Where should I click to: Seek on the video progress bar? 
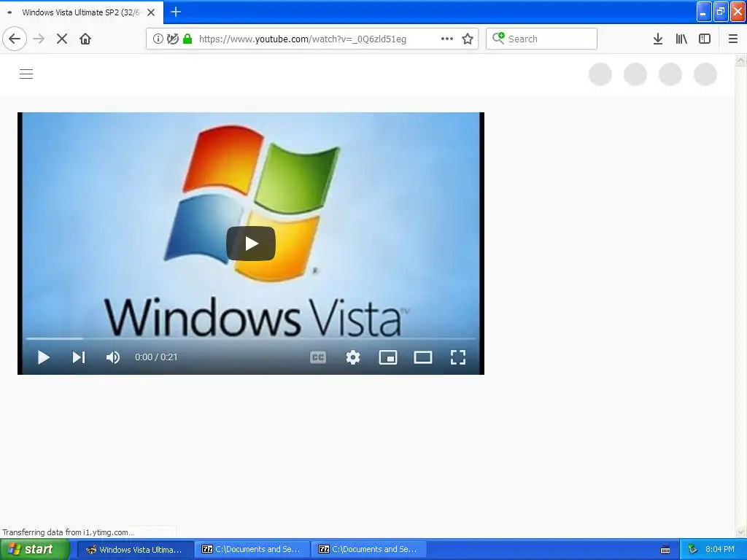251,338
